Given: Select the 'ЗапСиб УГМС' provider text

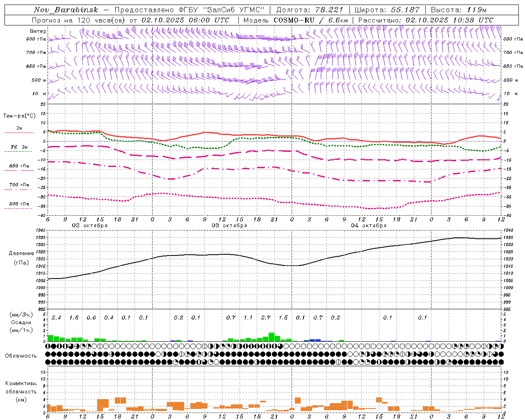Looking at the screenshot, I should [234, 10].
